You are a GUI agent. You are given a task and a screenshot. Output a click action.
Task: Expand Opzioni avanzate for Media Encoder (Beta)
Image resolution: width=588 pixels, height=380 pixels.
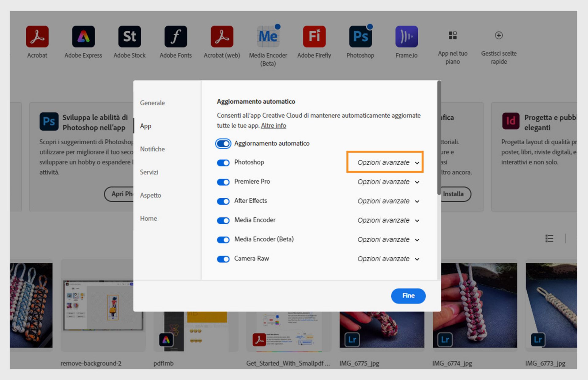388,240
